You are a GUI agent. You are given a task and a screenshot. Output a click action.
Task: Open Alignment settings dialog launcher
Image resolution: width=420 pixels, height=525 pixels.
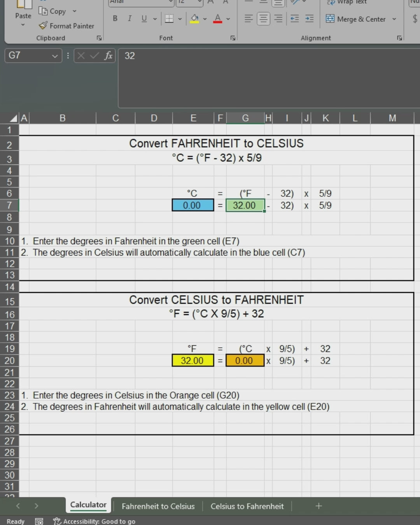(399, 38)
